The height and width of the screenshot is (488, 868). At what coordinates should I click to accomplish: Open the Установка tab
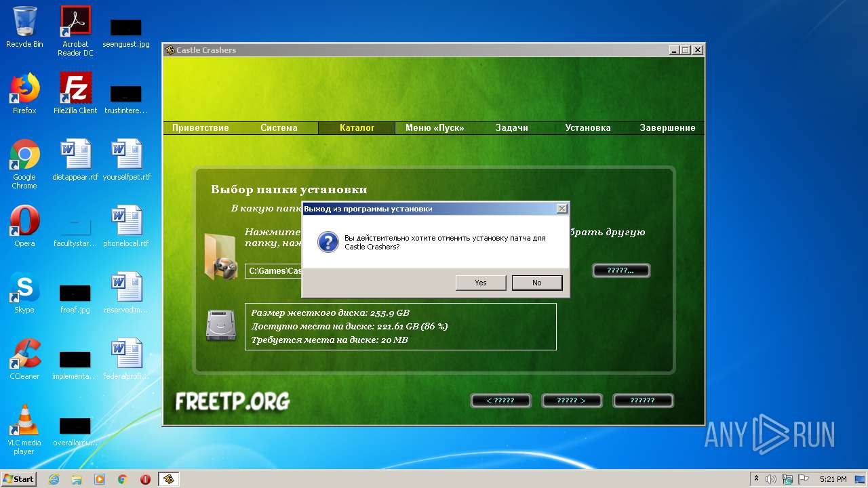pos(588,128)
